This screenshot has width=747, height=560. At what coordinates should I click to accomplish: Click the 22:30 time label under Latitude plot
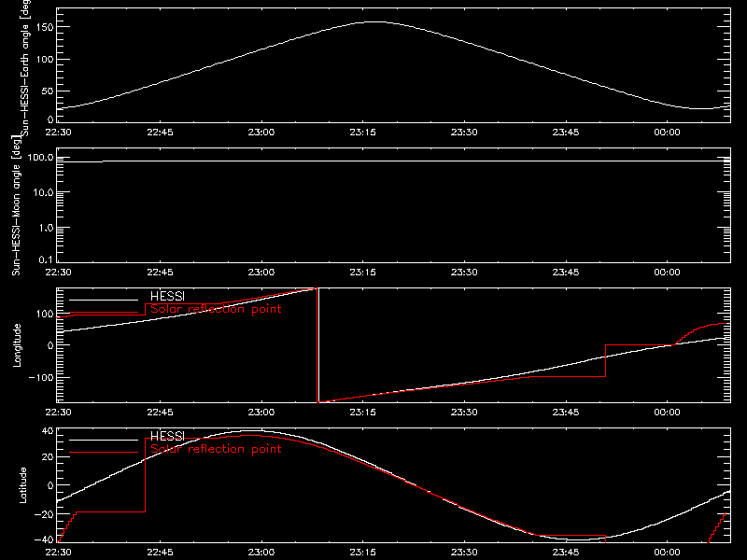pyautogui.click(x=58, y=553)
